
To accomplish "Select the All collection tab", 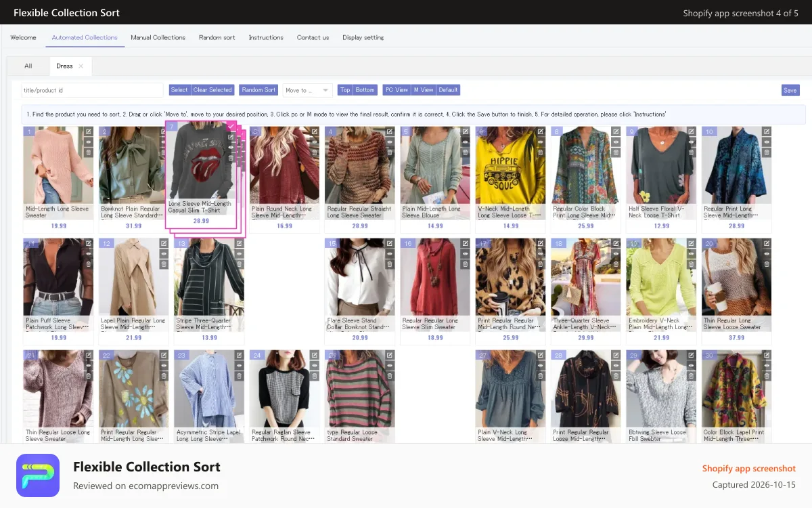I will [28, 66].
